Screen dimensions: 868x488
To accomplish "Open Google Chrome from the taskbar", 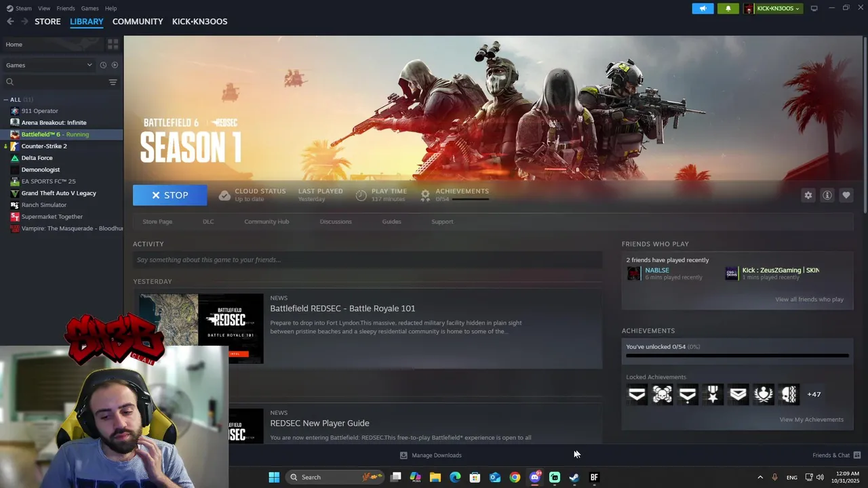I will [x=515, y=477].
